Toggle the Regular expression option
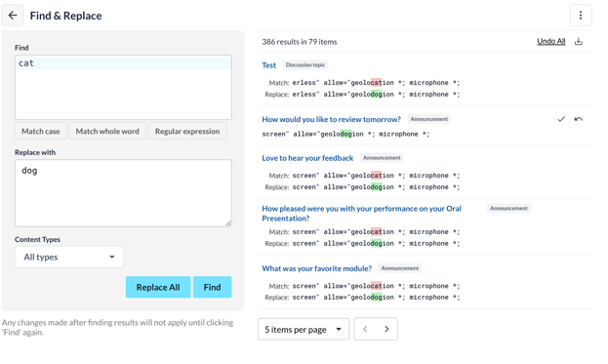 click(187, 131)
